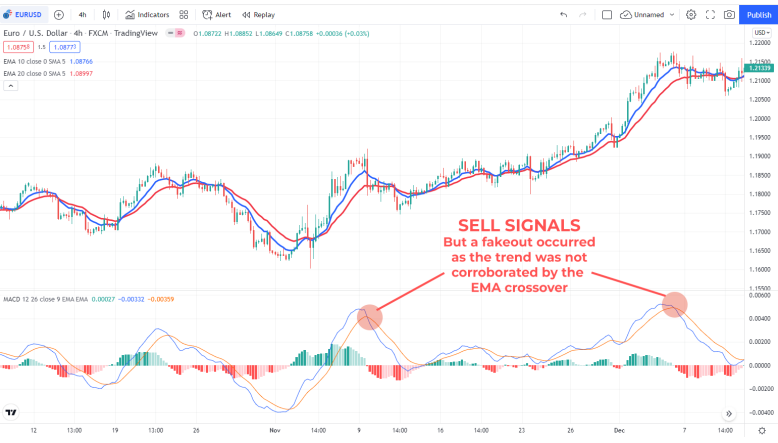The width and height of the screenshot is (778, 443).
Task: Start Bar Replay mode
Action: point(258,15)
